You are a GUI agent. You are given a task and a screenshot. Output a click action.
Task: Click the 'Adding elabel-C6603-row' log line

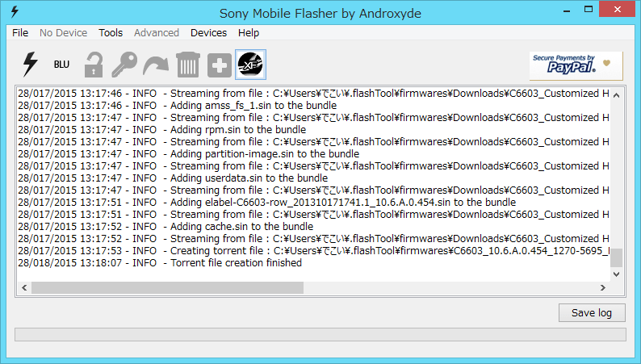267,203
